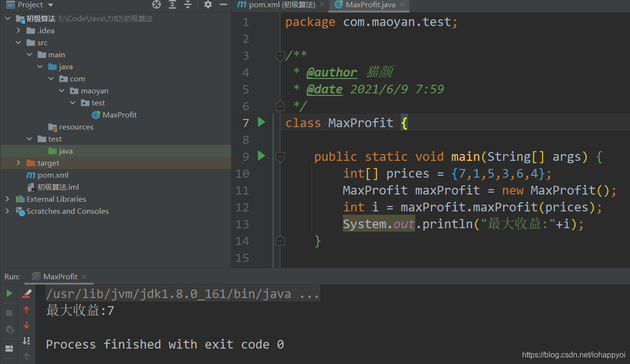The width and height of the screenshot is (630, 364).
Task: Click the resources folder icon
Action: (x=52, y=127)
